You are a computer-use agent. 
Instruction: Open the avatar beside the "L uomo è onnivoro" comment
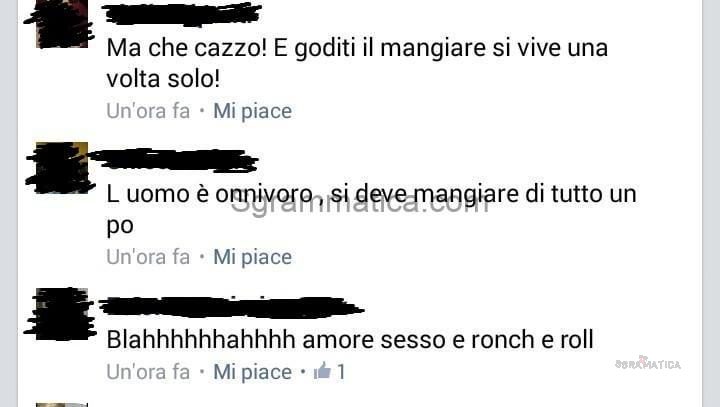(x=61, y=168)
